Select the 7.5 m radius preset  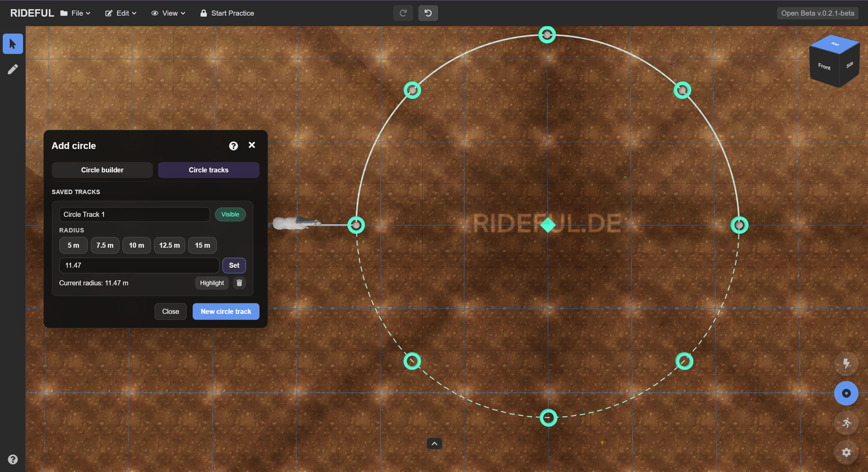[x=105, y=245]
